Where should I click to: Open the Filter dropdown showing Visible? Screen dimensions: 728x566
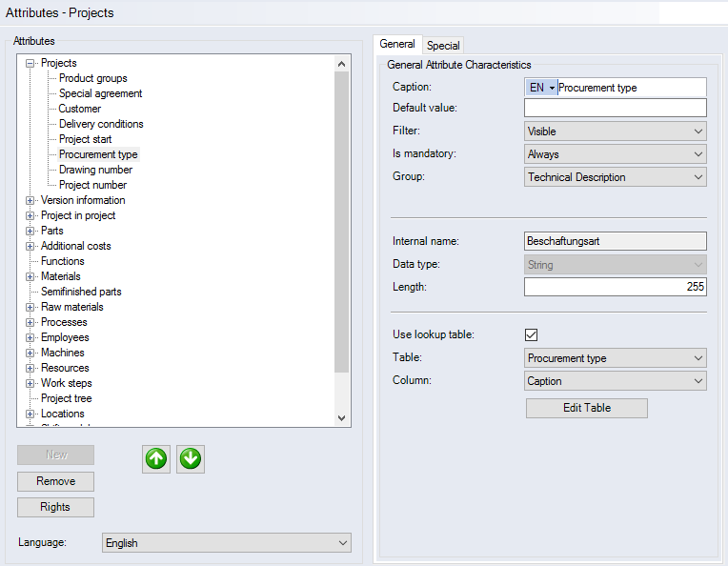point(615,131)
